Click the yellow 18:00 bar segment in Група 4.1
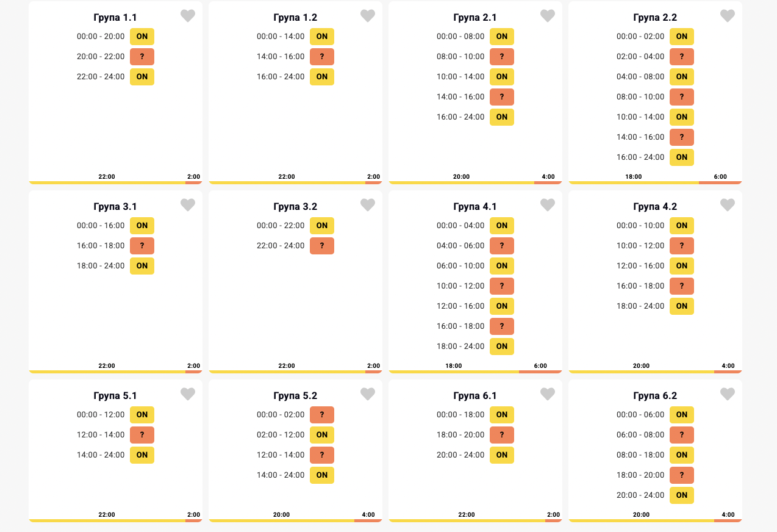 454,372
